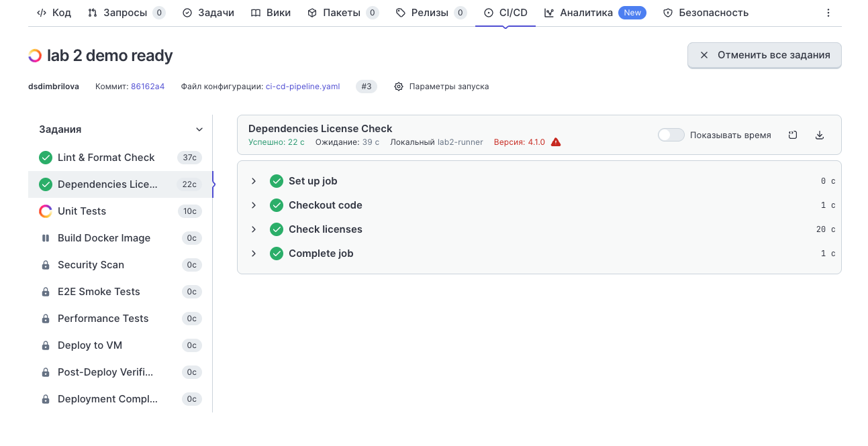Expand the Set up job step
Image resolution: width=868 pixels, height=446 pixels.
[254, 181]
